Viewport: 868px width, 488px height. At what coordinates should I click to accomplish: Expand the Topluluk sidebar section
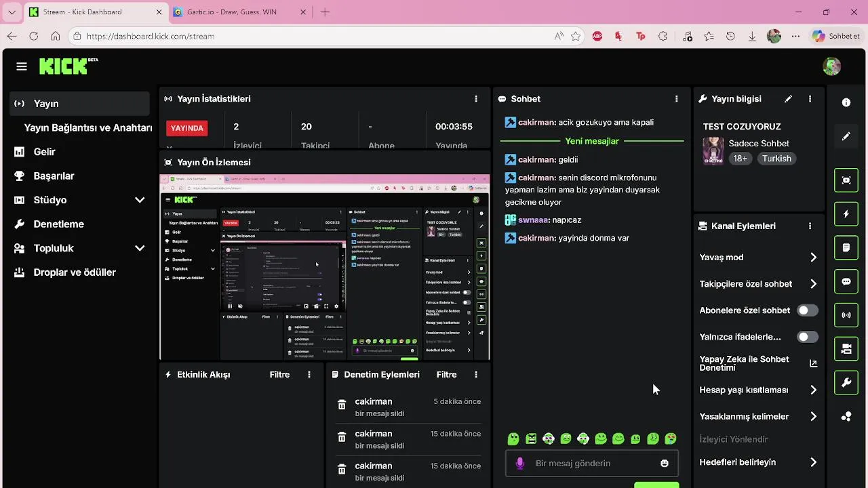pos(140,248)
